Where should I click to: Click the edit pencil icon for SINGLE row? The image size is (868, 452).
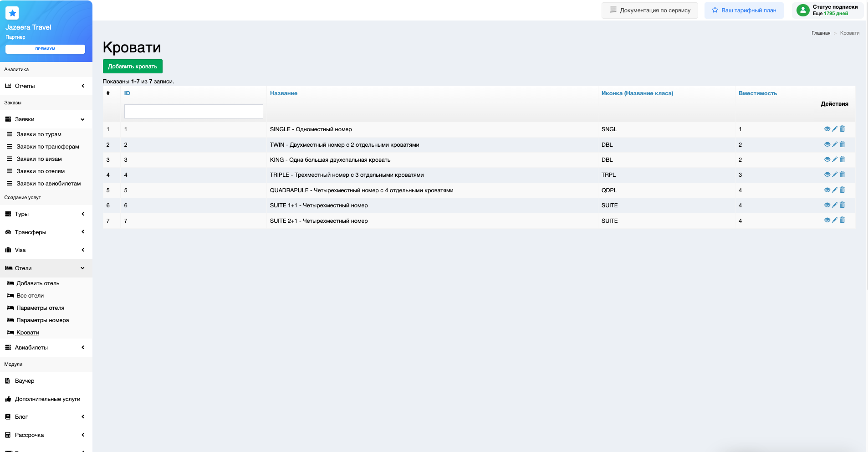click(x=835, y=129)
